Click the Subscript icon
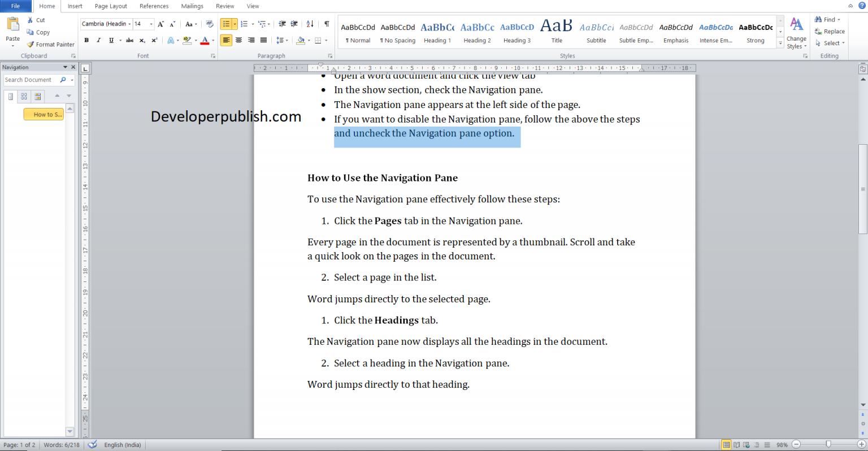This screenshot has width=868, height=451. click(142, 40)
